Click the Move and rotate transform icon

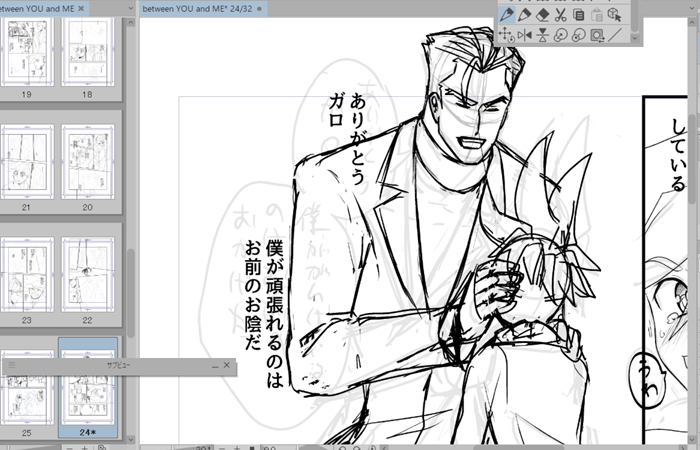coord(506,35)
